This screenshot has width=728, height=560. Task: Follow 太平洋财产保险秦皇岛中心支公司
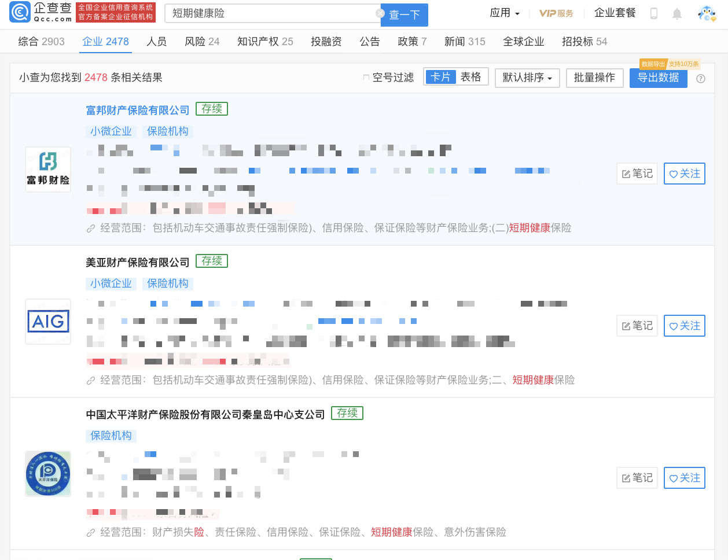(685, 478)
